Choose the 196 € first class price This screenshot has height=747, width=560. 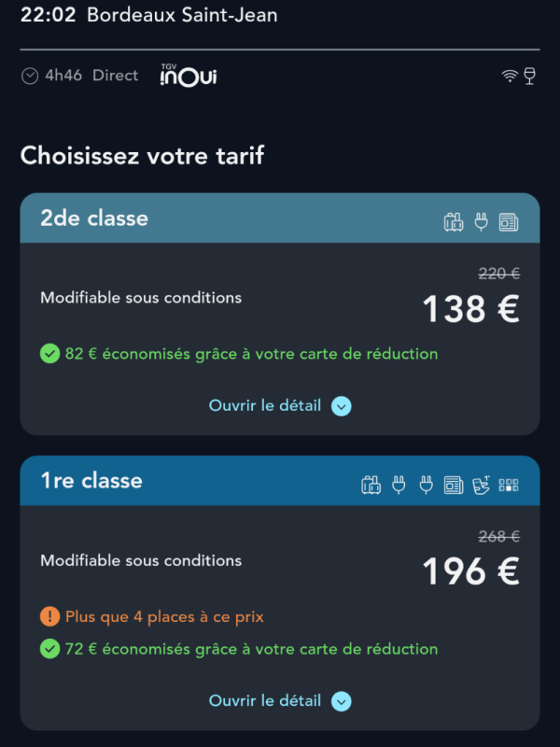[x=470, y=571]
